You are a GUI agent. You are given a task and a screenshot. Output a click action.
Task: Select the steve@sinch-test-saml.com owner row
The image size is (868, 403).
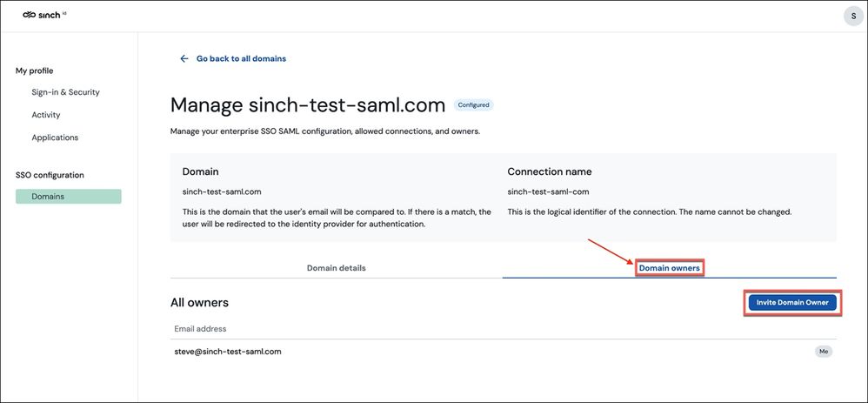coord(504,352)
